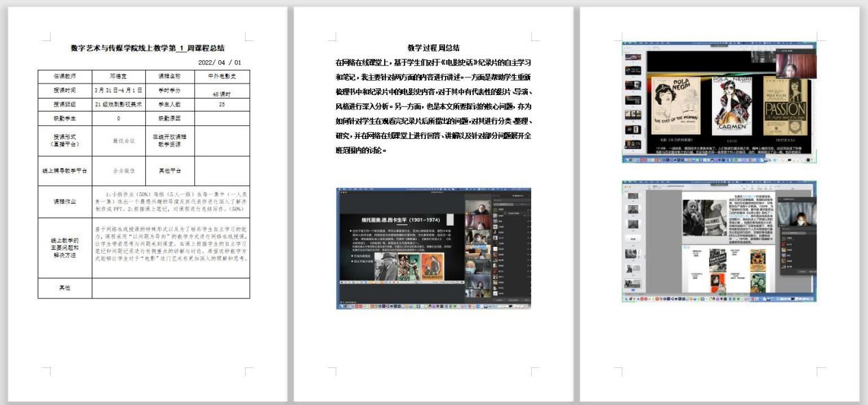
Task: Click the 任课教师 table cell
Action: (x=65, y=76)
